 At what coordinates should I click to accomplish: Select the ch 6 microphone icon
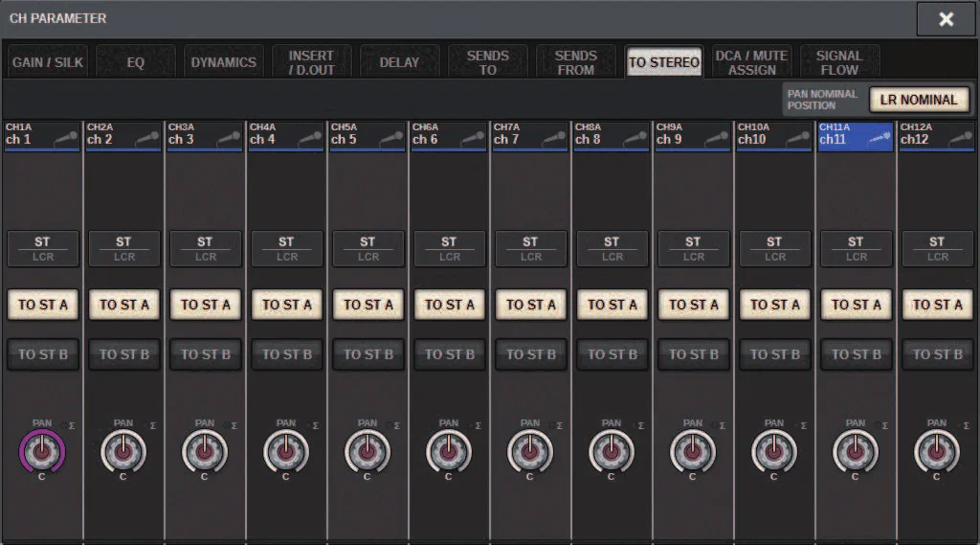click(473, 138)
